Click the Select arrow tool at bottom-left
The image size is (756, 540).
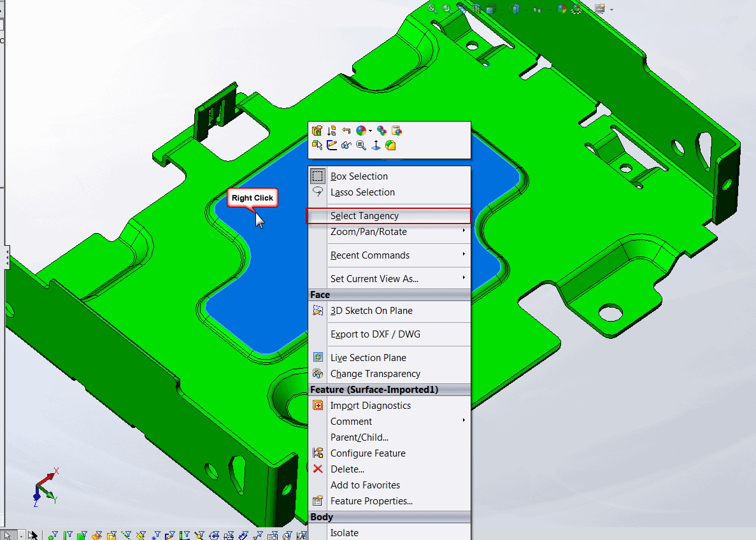(8, 535)
